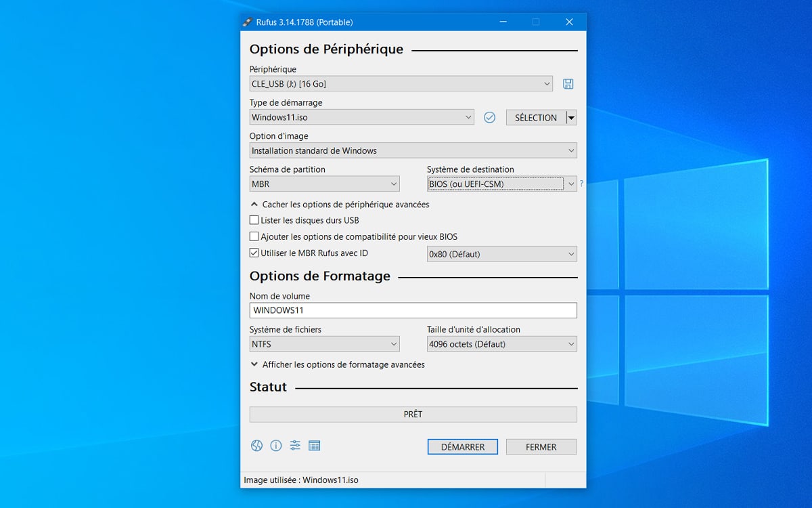Open the language selection globe icon
Viewport: 812px width, 508px height.
click(256, 445)
